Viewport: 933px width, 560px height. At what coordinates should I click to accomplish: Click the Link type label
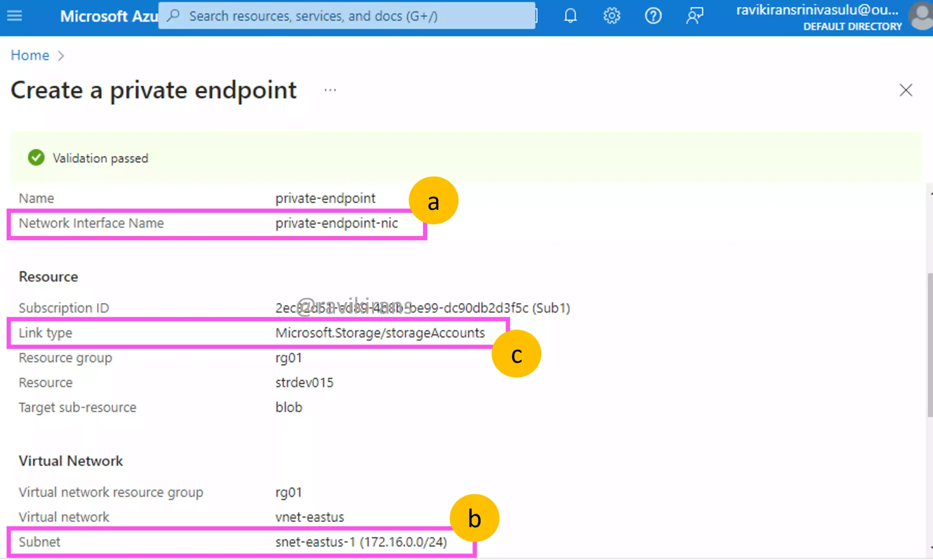(45, 333)
